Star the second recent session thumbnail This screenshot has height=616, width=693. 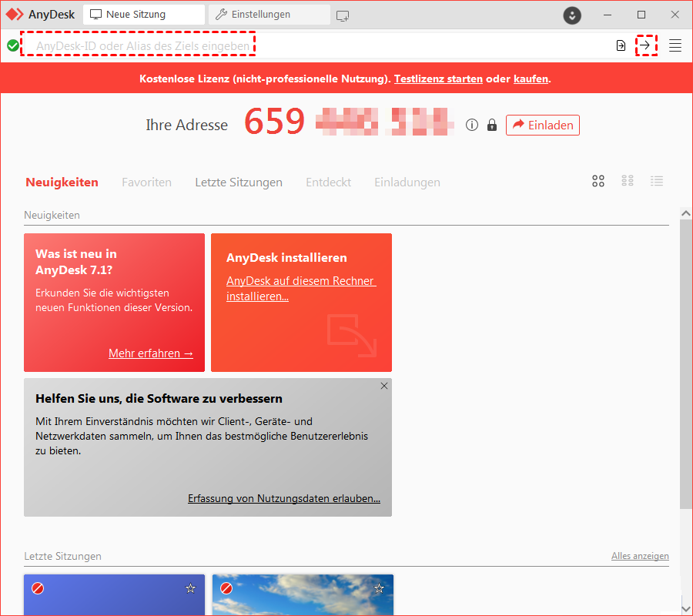pos(379,588)
